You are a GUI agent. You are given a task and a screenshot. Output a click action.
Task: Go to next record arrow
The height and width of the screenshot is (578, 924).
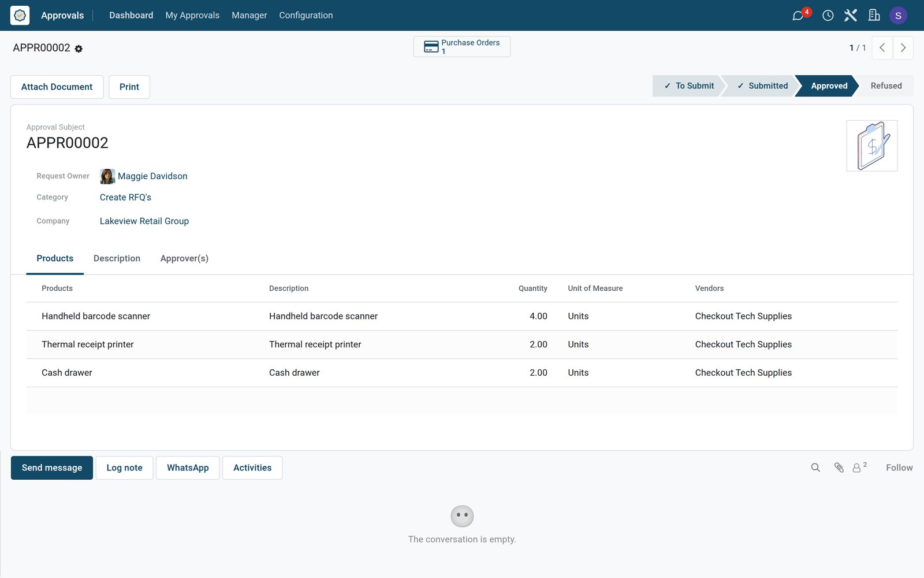903,48
